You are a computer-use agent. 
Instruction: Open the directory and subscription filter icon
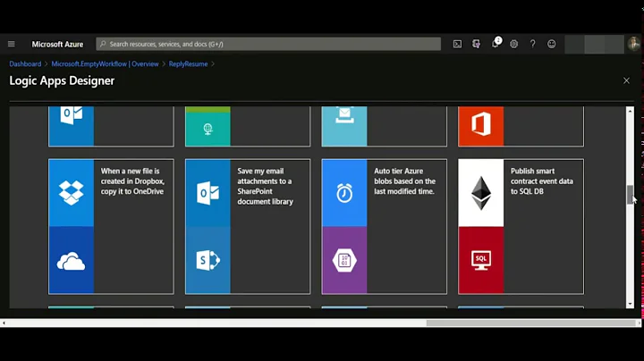[x=476, y=44]
